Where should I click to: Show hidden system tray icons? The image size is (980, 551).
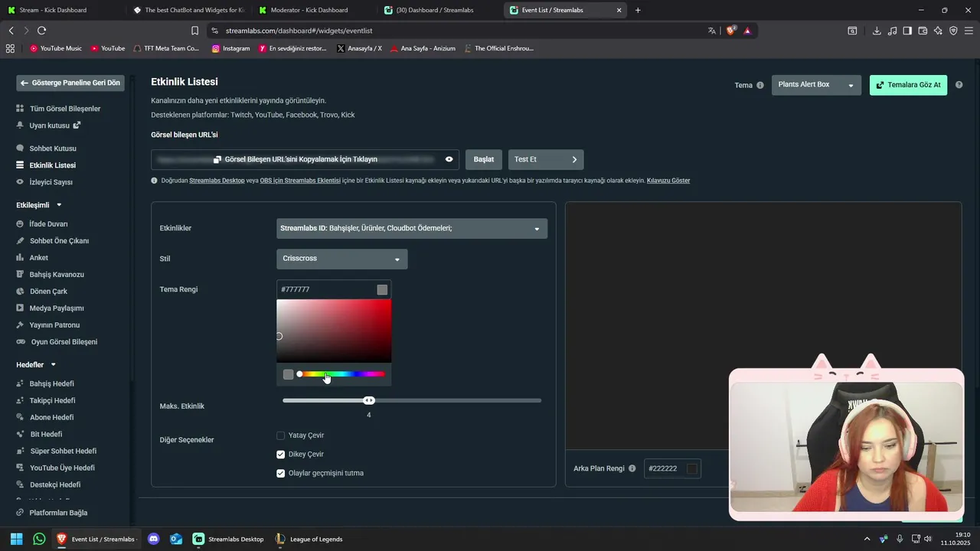867,539
